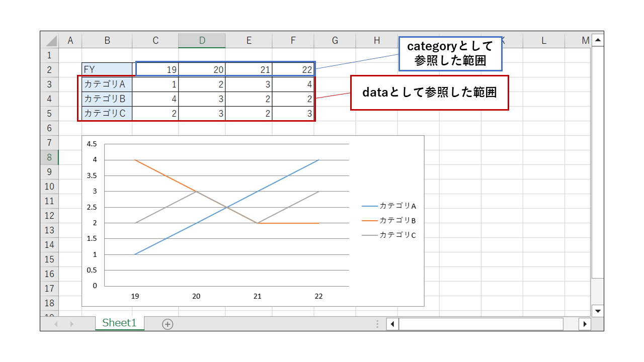Viewport: 644px width, 362px height.
Task: Select row header 8
Action: 49,158
